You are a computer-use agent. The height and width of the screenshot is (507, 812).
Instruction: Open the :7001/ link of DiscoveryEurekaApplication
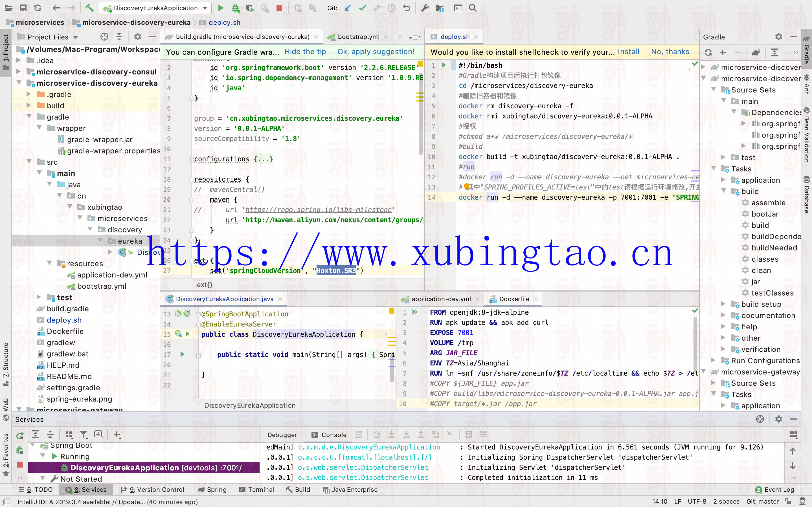[231, 468]
